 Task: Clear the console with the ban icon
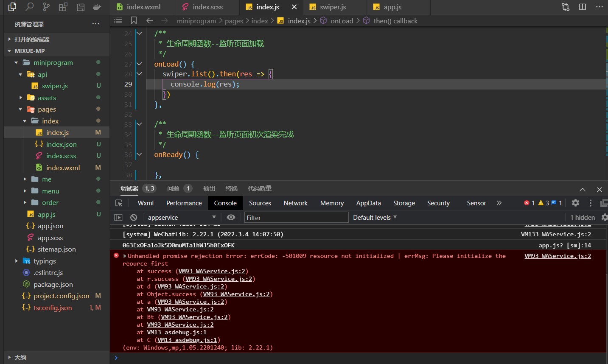134,217
